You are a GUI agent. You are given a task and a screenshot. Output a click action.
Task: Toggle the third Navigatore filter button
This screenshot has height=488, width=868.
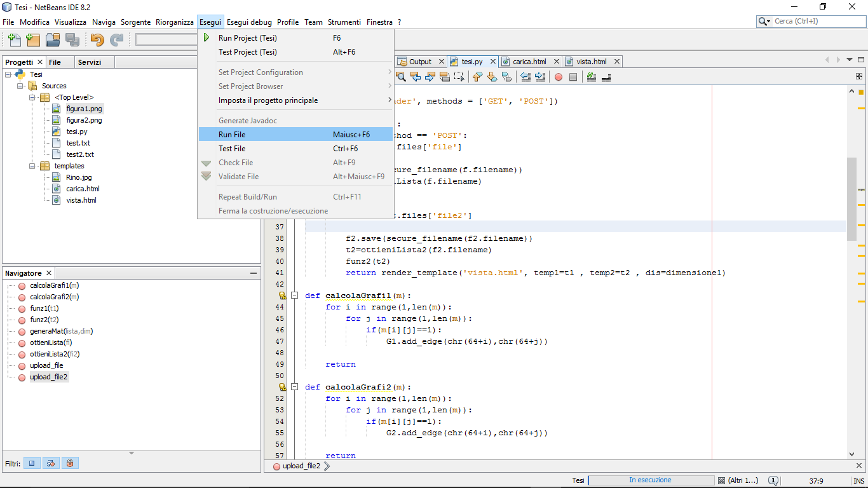click(x=70, y=463)
